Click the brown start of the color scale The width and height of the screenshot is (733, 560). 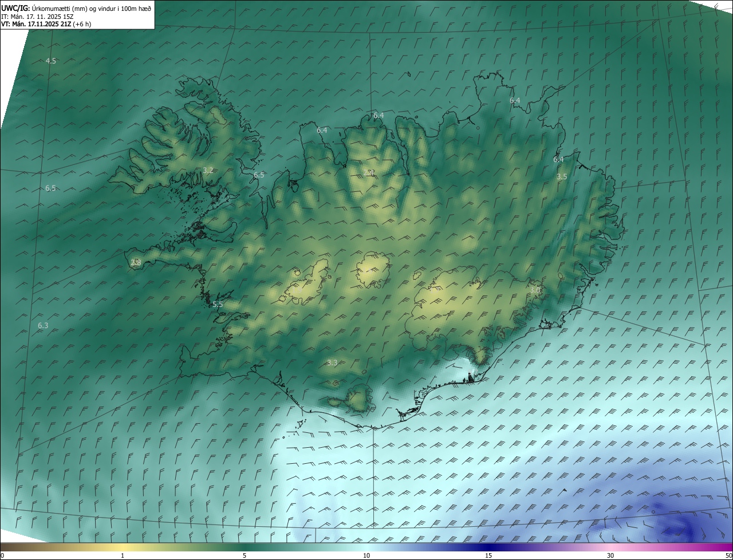pos(7,547)
